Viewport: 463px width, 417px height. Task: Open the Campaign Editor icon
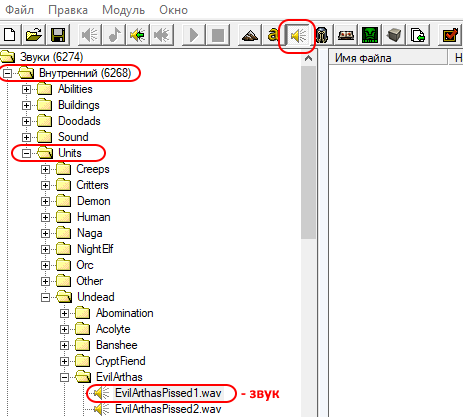pos(346,35)
